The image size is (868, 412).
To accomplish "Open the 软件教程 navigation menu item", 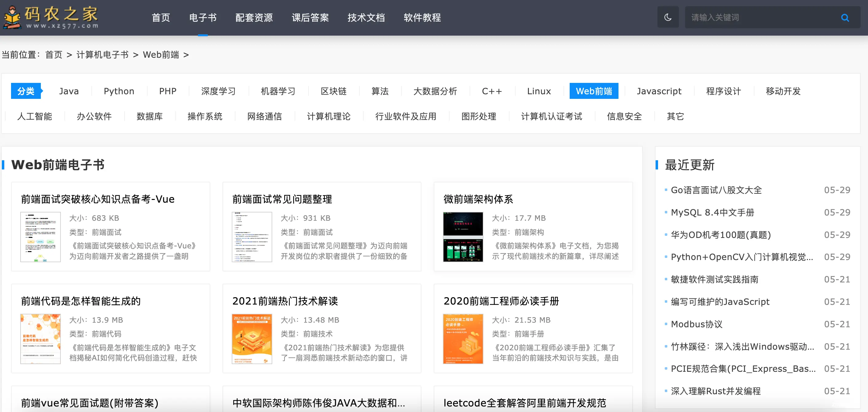I will pyautogui.click(x=422, y=17).
